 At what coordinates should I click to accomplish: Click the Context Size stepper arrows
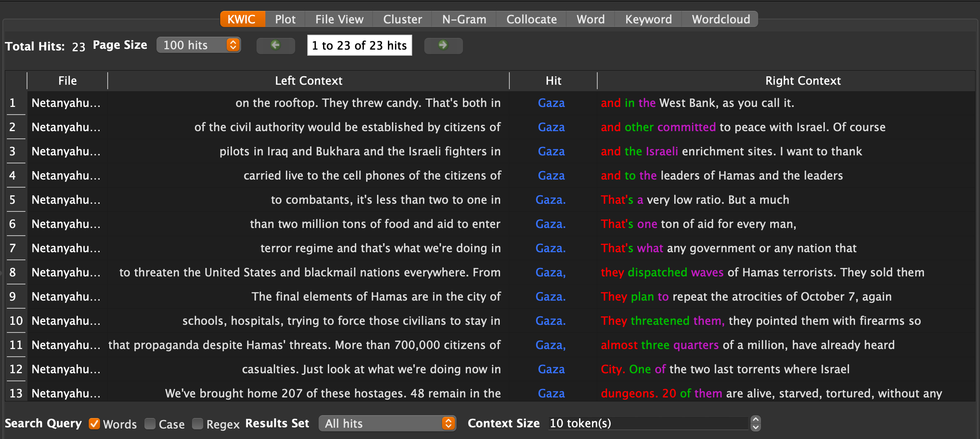(756, 423)
